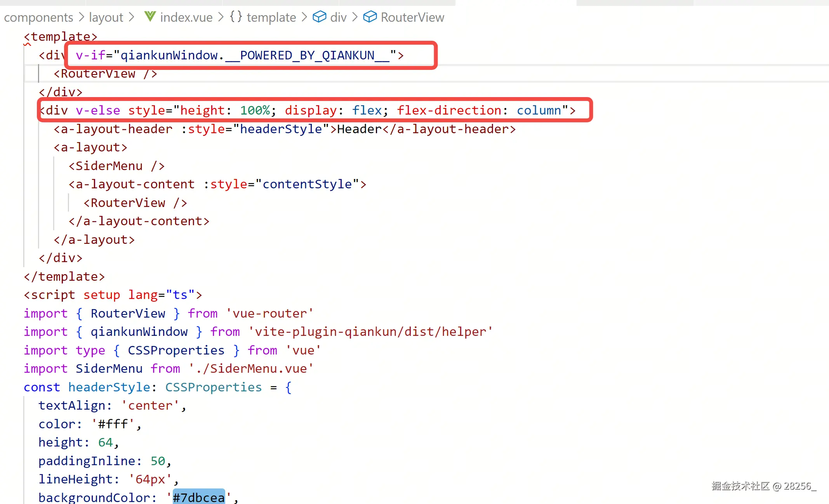
Task: Open the components breadcrumb segment
Action: tap(38, 17)
